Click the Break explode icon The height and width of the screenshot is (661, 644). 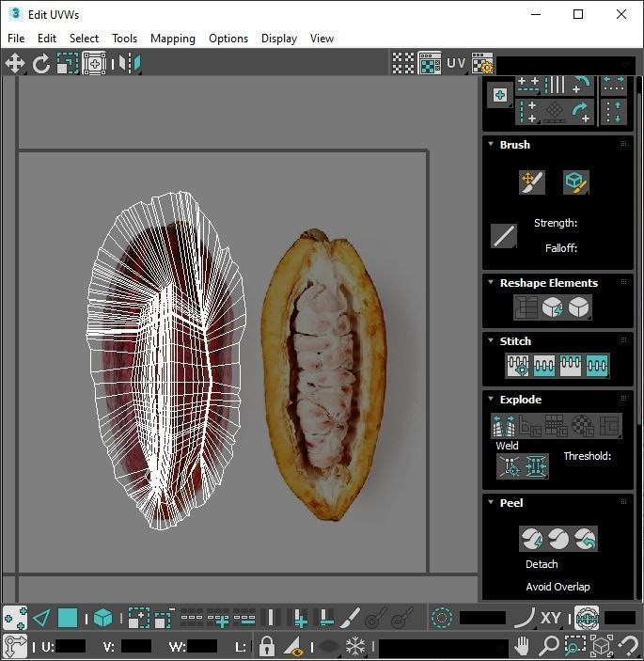click(x=504, y=426)
